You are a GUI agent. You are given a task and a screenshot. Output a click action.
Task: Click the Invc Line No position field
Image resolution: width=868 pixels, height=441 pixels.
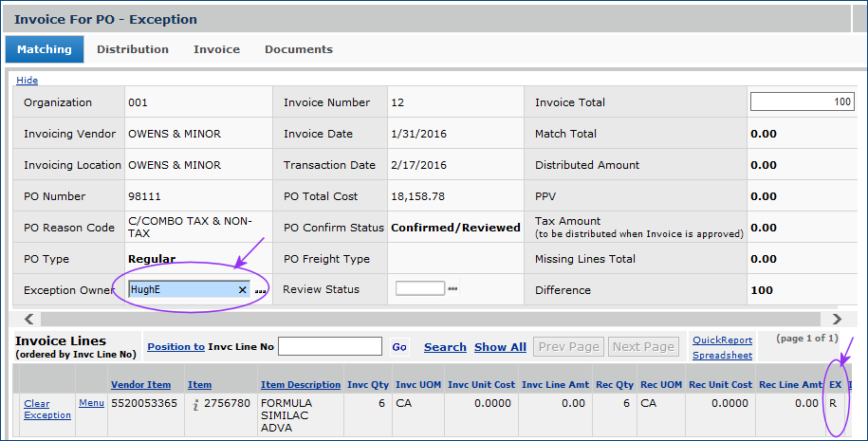[x=329, y=347]
